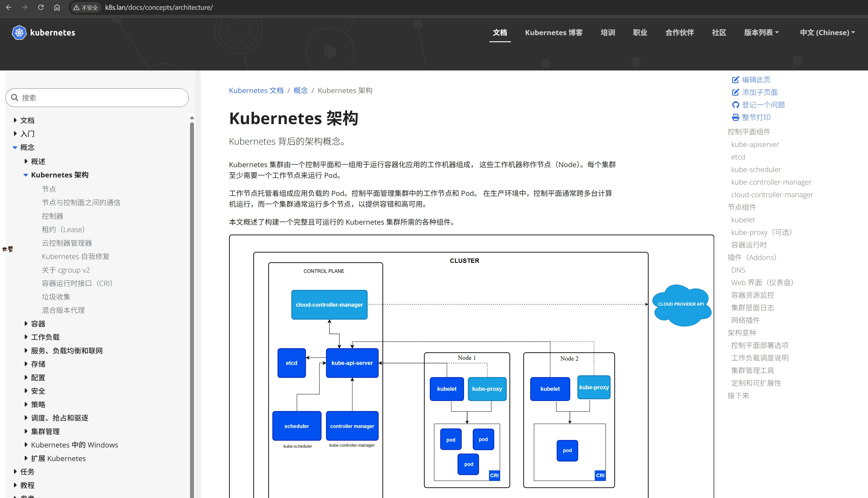
Task: Expand the 工作负载 sidebar item
Action: [x=26, y=337]
